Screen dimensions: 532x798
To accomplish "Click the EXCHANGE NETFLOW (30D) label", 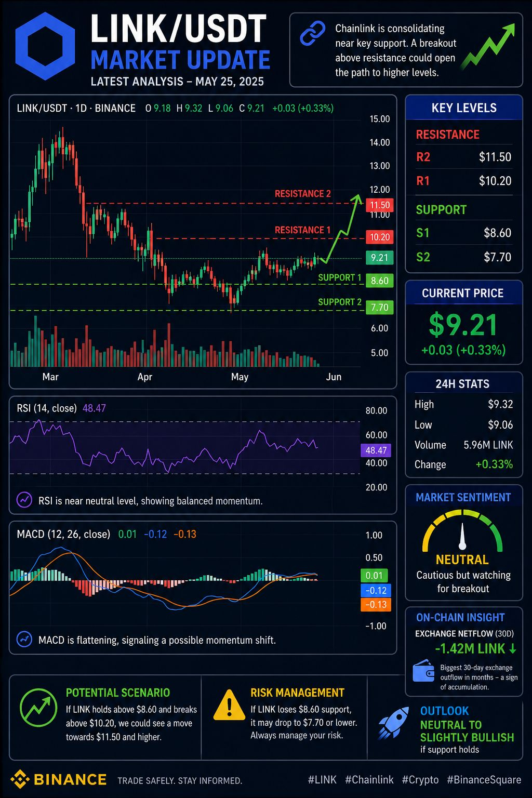I will coord(464,633).
